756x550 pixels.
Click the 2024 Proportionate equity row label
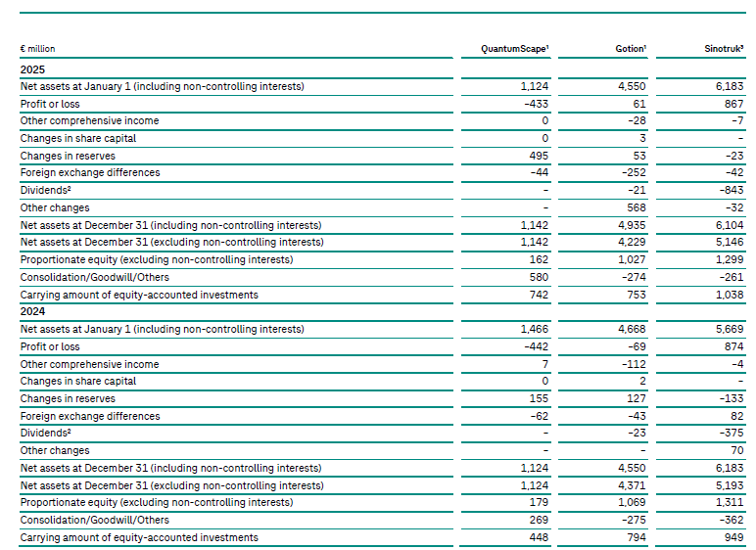point(156,503)
